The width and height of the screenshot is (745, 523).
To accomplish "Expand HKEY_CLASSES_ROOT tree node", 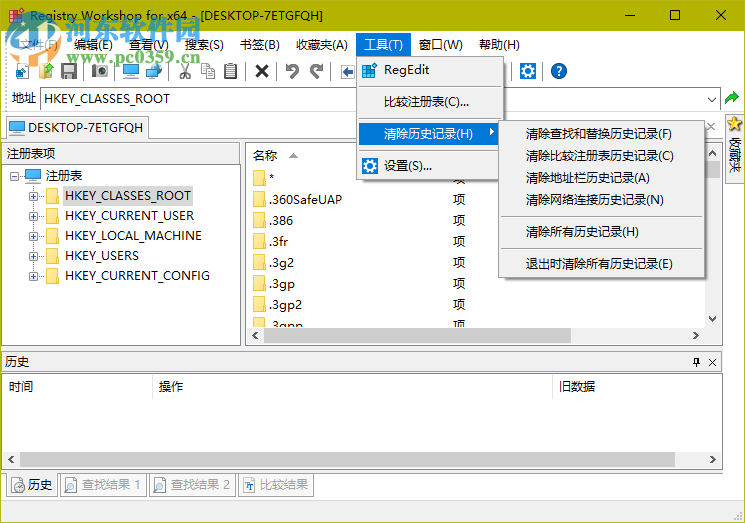I will 33,196.
